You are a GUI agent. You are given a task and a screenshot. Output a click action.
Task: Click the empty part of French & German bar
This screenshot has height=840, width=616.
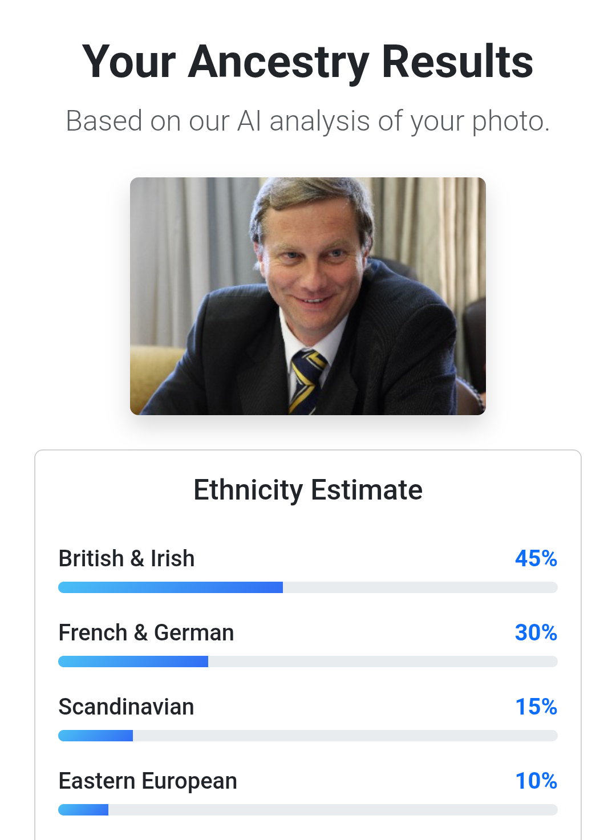pos(382,662)
